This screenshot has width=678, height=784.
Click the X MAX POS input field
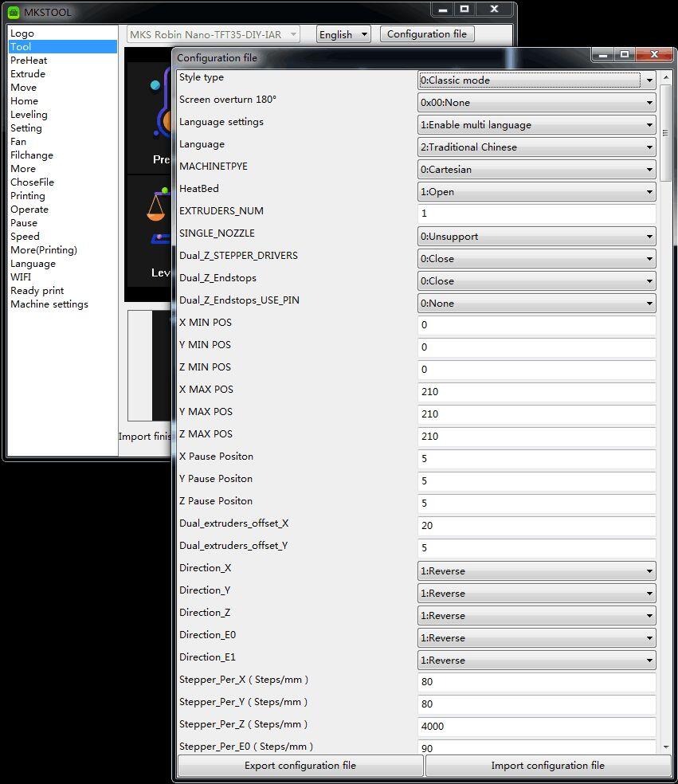point(535,392)
